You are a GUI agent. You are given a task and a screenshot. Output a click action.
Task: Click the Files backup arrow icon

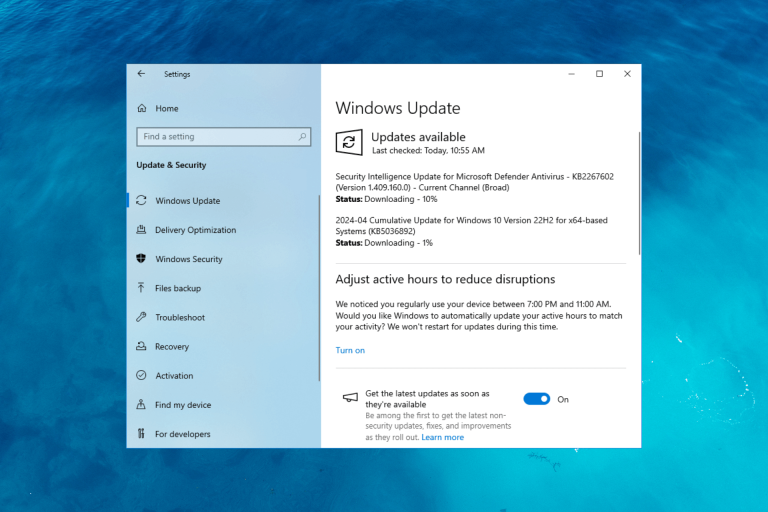[x=141, y=288]
